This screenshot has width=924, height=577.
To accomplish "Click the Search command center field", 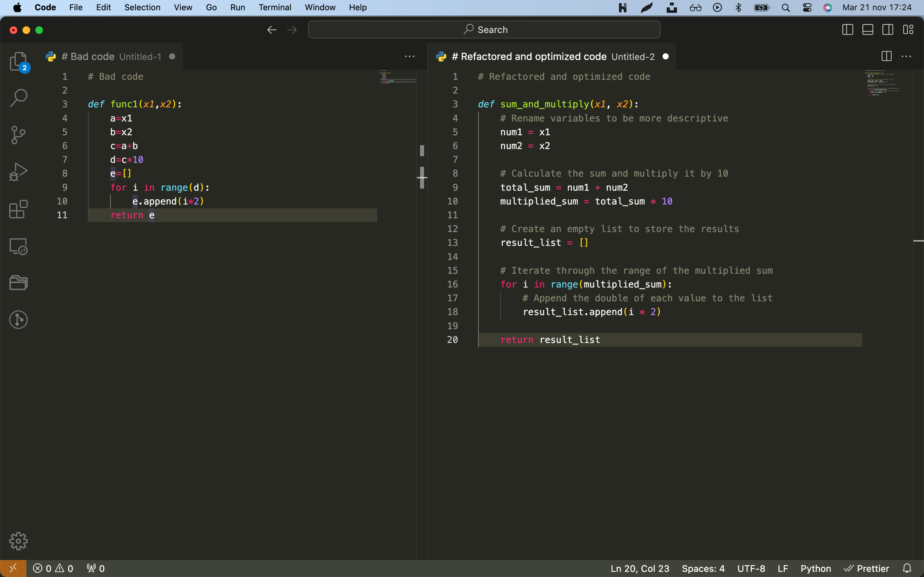I will pos(484,30).
